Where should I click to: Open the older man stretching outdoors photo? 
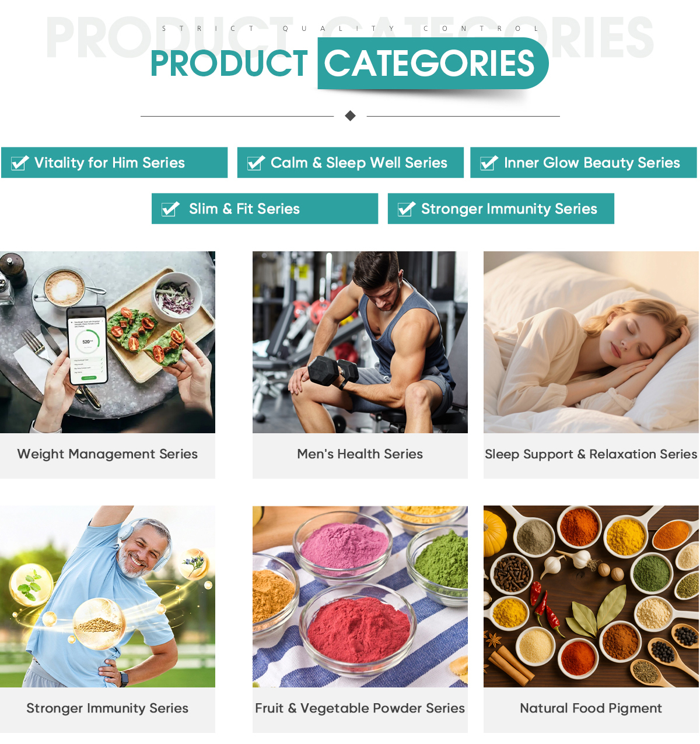(107, 596)
